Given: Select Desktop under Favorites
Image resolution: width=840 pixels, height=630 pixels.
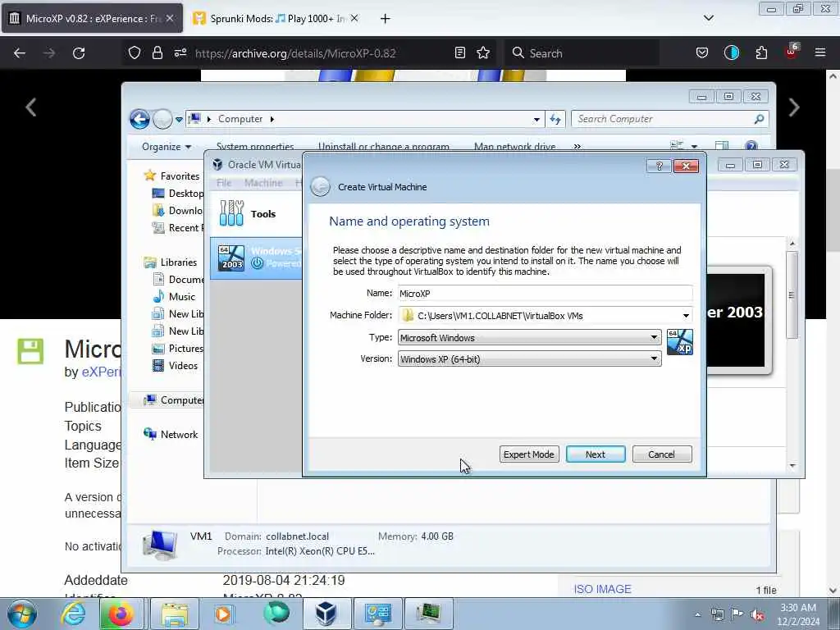Looking at the screenshot, I should (x=178, y=194).
